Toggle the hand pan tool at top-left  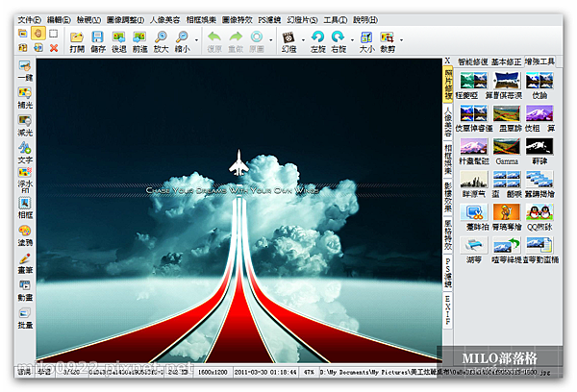click(38, 34)
